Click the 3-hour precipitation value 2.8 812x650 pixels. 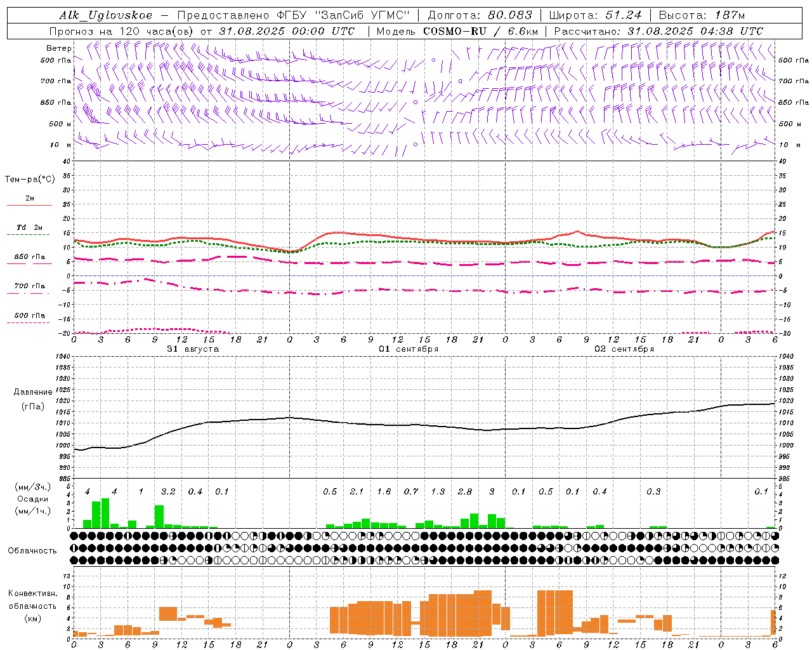coord(465,492)
